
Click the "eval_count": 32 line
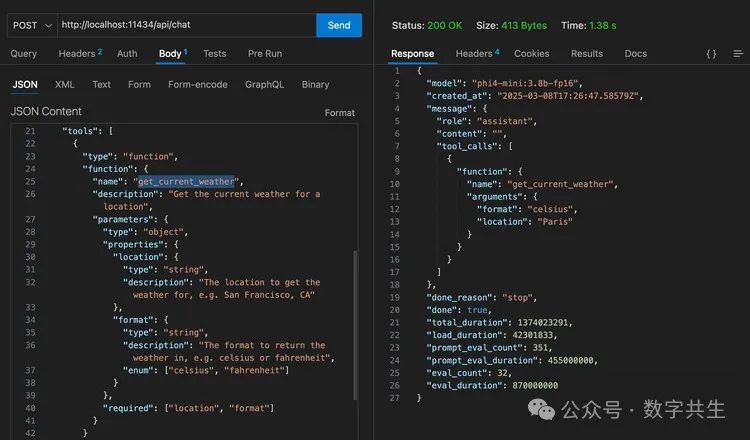(x=469, y=373)
